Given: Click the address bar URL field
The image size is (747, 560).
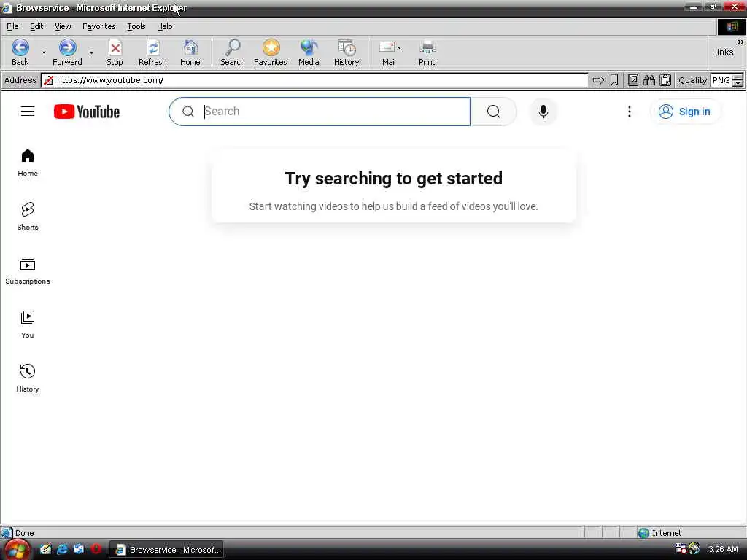Looking at the screenshot, I should click(314, 80).
